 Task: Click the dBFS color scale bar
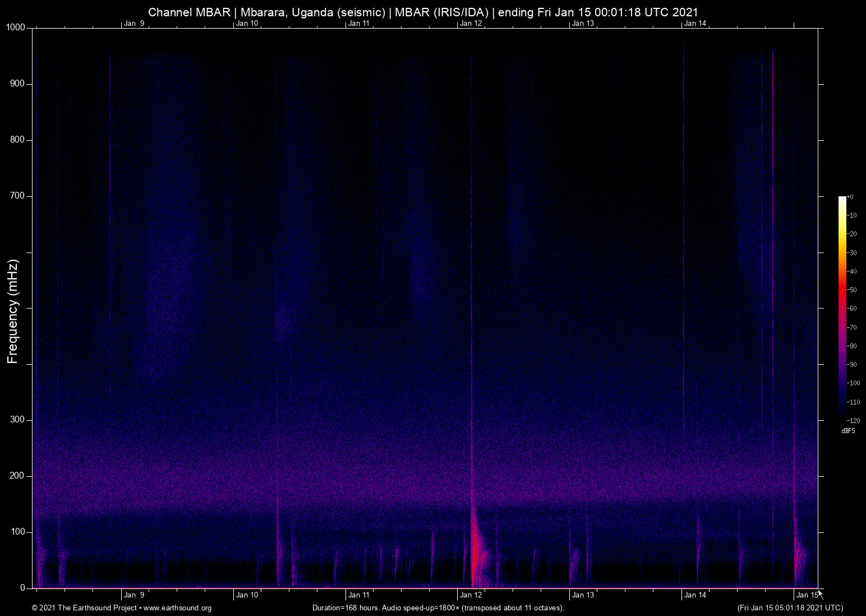click(842, 308)
